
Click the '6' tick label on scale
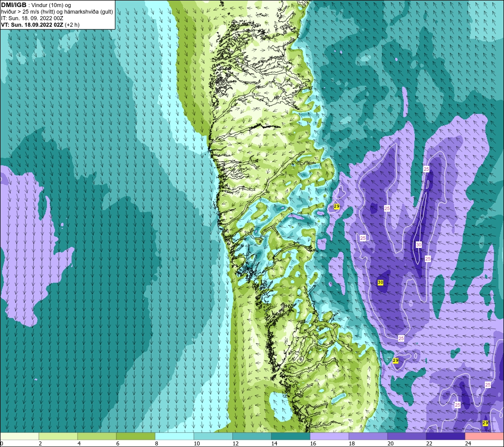tap(117, 443)
